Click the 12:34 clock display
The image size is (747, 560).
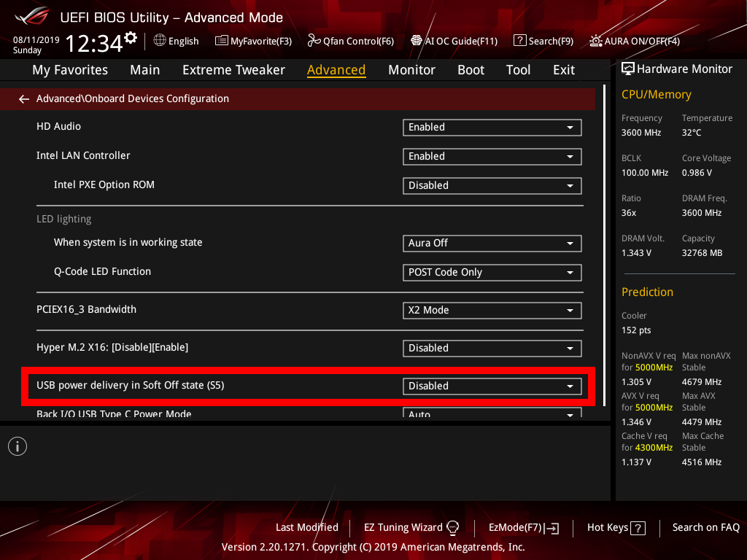94,43
